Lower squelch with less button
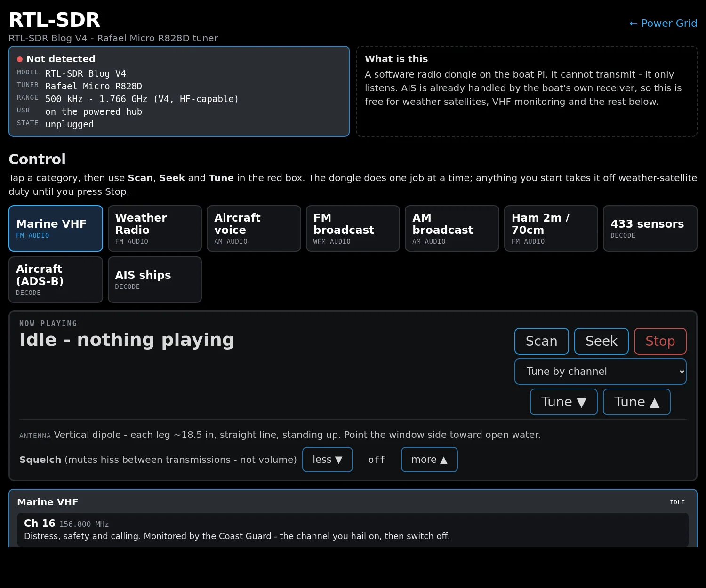 click(328, 460)
